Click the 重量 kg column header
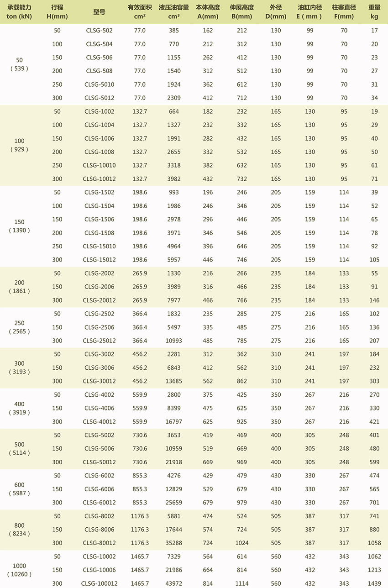The height and width of the screenshot is (588, 388). pos(374,12)
